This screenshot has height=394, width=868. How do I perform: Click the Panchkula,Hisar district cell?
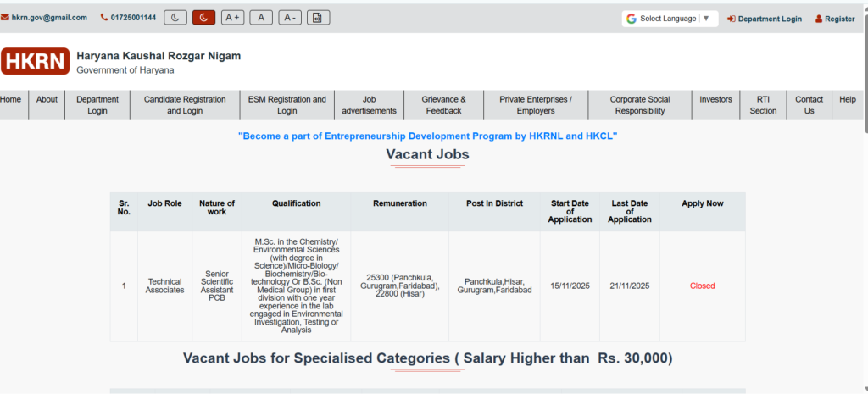(494, 286)
